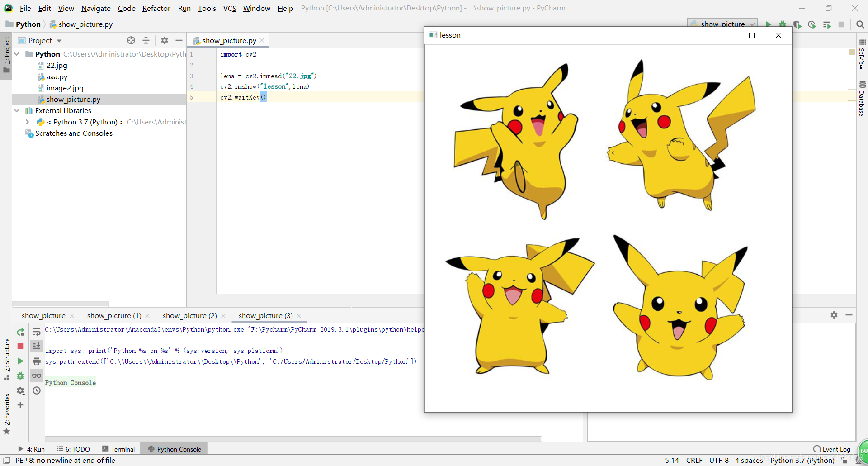Change file encoding UTF-8 in the status bar
This screenshot has height=466, width=868.
(x=719, y=461)
